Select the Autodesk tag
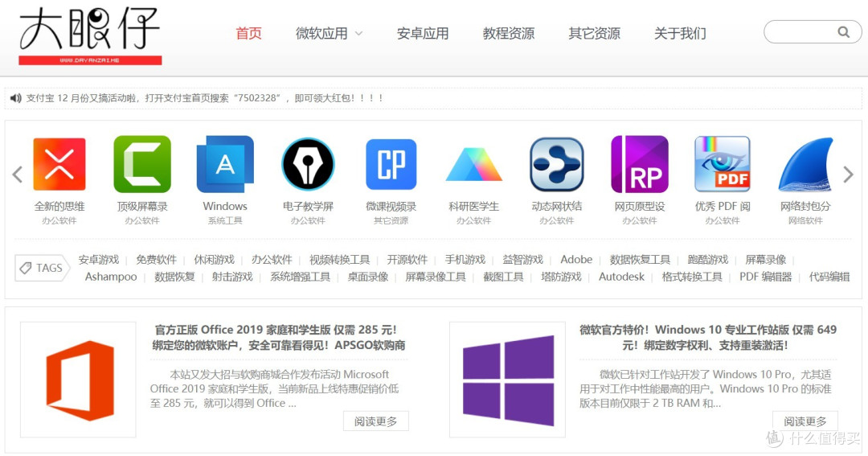Screen dimensions: 868x456 (621, 277)
